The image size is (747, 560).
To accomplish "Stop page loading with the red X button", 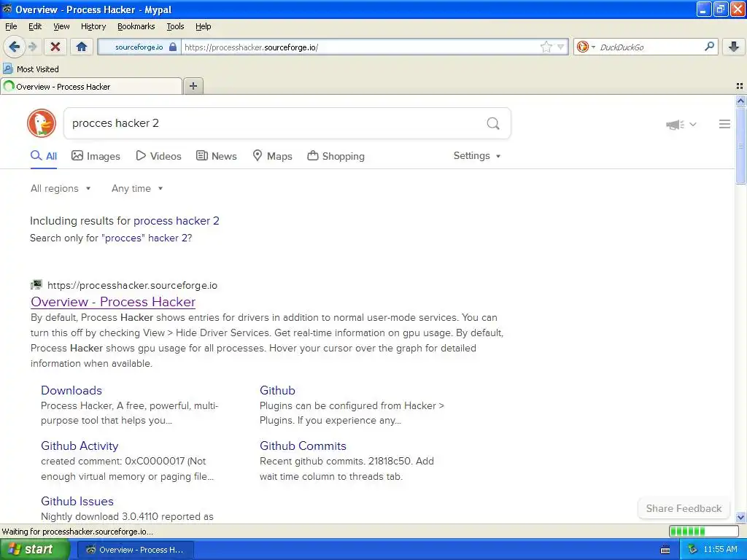I will 55,47.
